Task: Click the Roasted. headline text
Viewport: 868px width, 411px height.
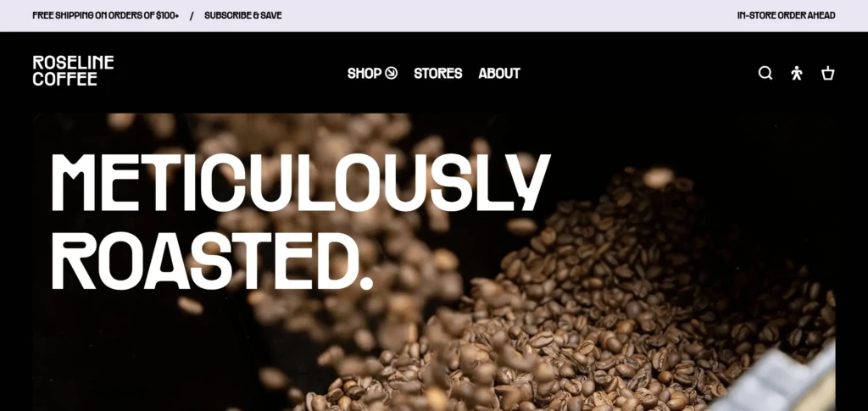Action: (x=212, y=261)
